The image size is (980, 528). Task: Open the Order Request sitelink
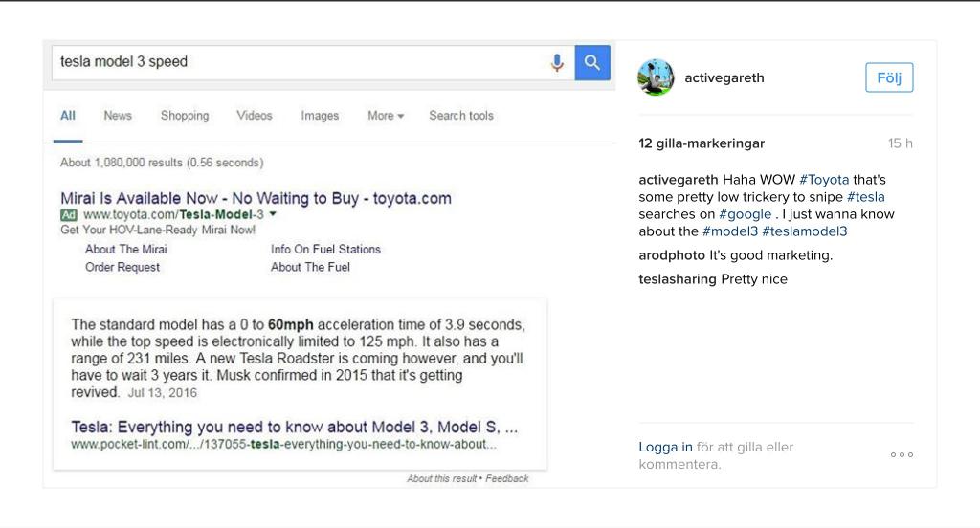point(122,268)
